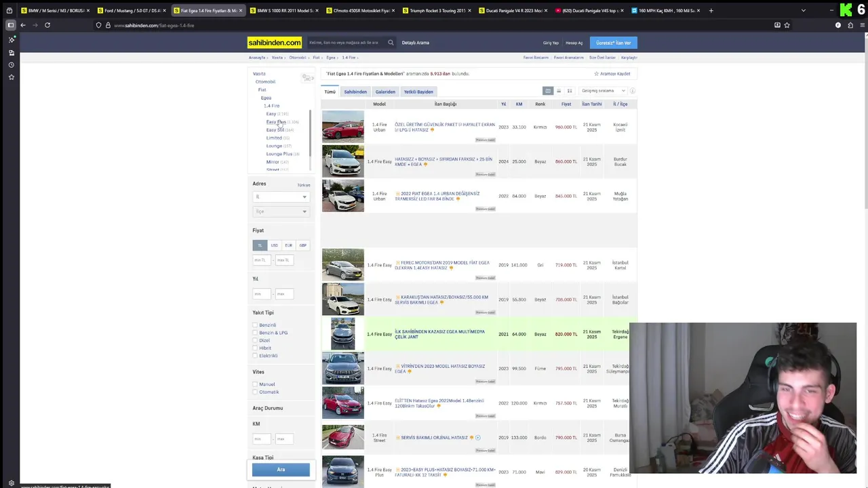Click the Aramayı Kaydet star icon
Viewport: 868px width, 488px height.
point(597,74)
